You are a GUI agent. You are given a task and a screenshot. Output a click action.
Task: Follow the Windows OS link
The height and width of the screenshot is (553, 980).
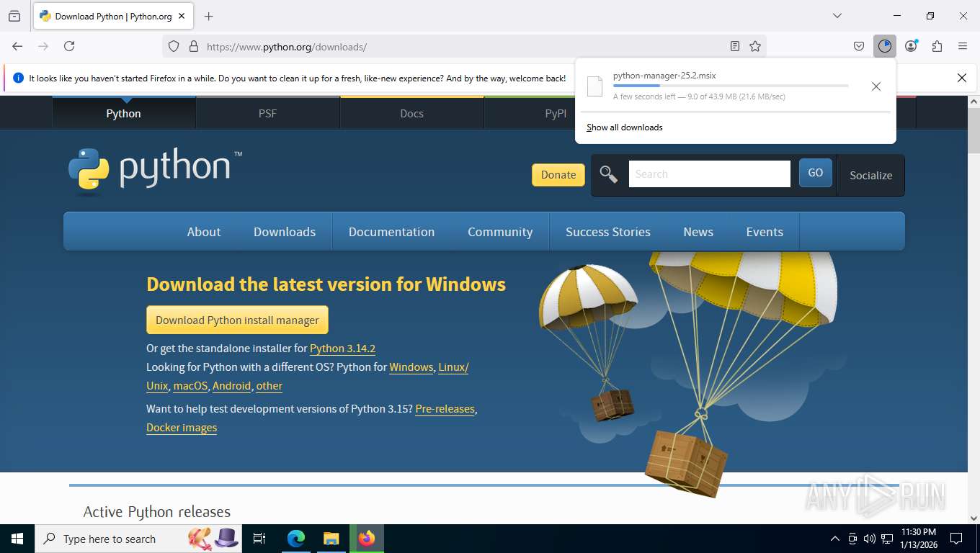click(411, 367)
